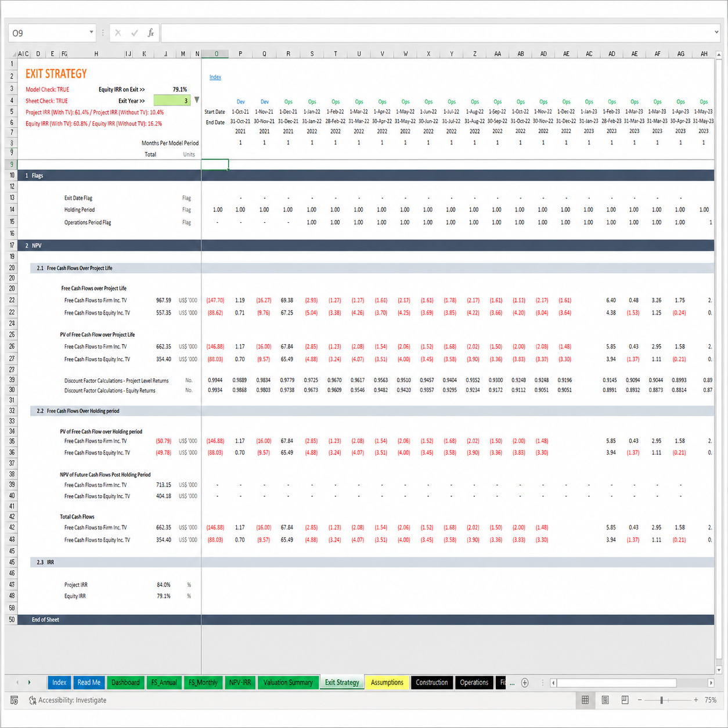
Task: Switch to Page Break Preview view
Action: (625, 700)
